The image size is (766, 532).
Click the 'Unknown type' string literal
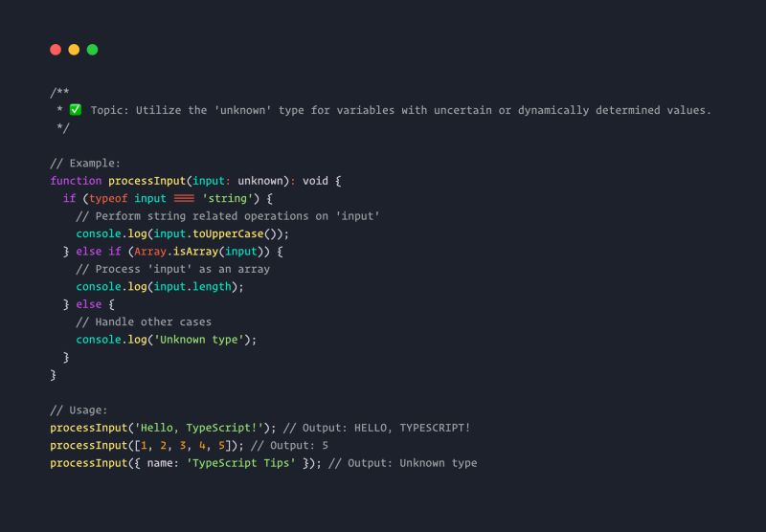(x=199, y=340)
